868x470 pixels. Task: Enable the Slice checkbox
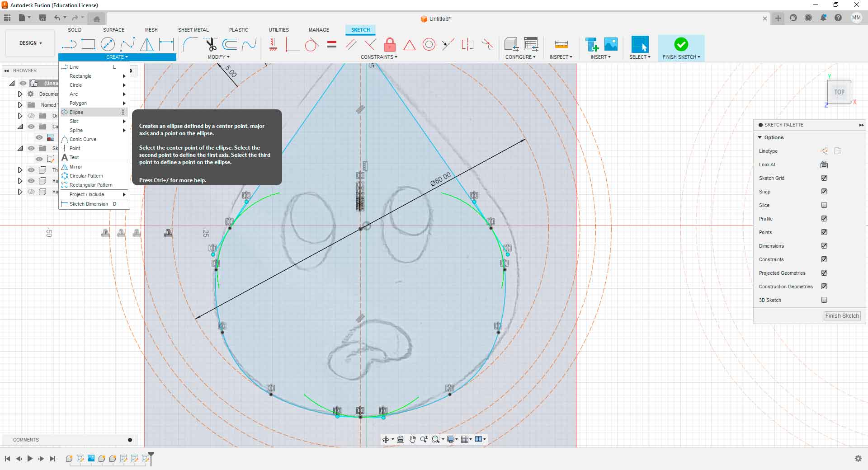tap(824, 205)
